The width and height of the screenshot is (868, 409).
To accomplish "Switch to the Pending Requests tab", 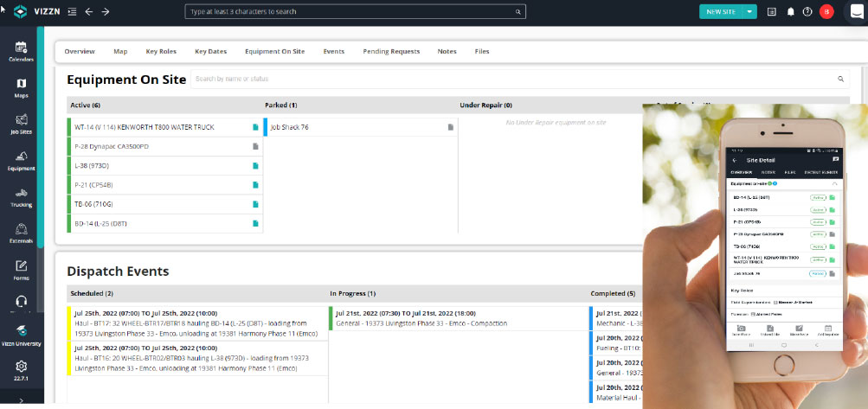I will [391, 52].
